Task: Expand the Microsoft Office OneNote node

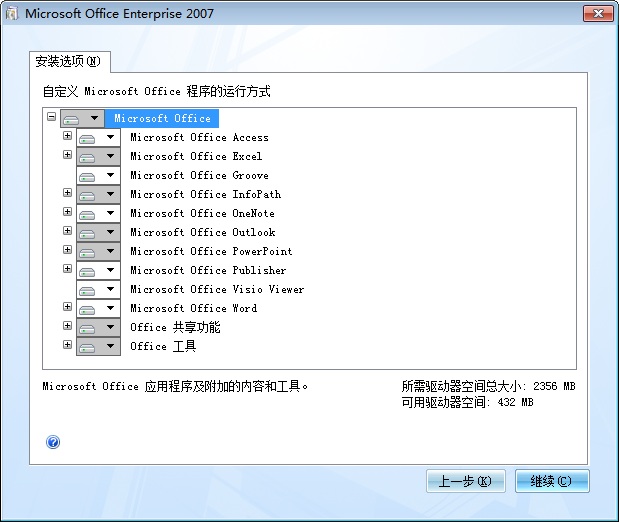Action: pos(68,211)
